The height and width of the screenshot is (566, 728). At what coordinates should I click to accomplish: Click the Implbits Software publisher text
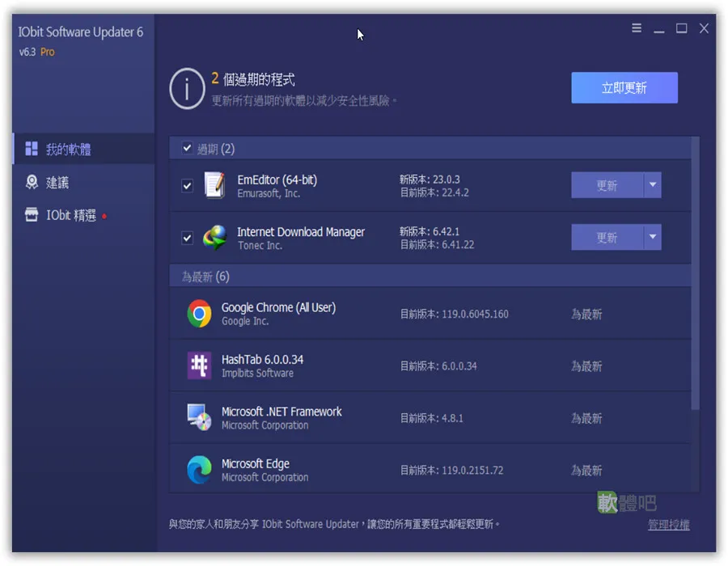point(257,373)
